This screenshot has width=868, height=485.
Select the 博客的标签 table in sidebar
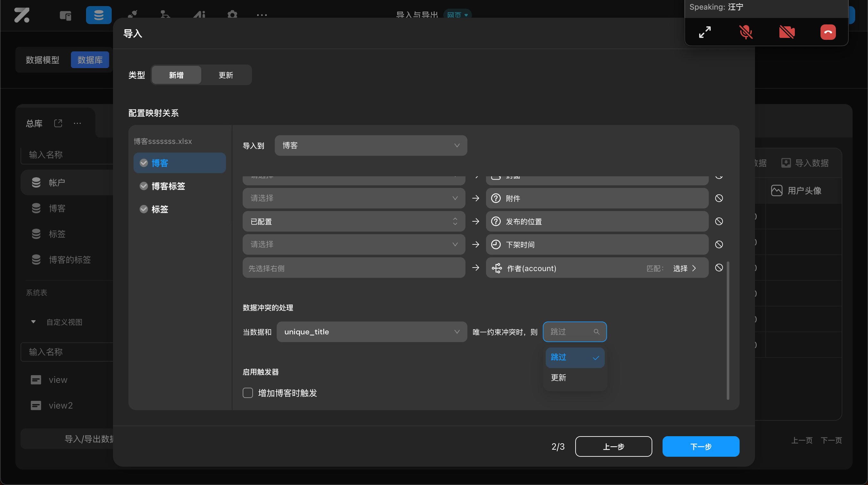tap(67, 260)
